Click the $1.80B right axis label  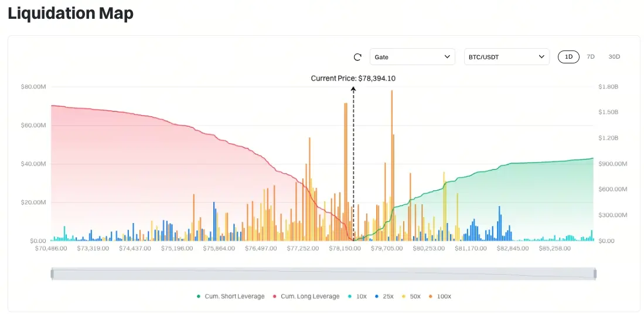[609, 87]
